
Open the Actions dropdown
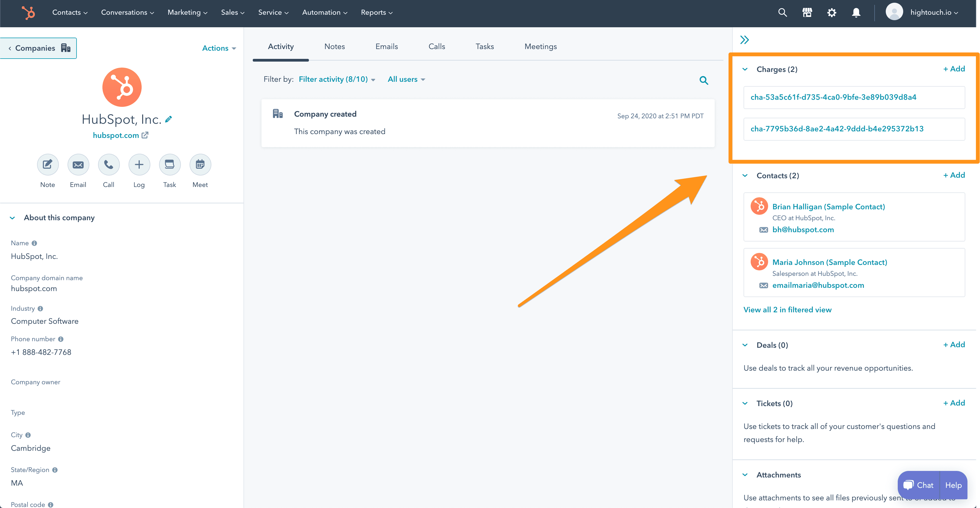(219, 48)
